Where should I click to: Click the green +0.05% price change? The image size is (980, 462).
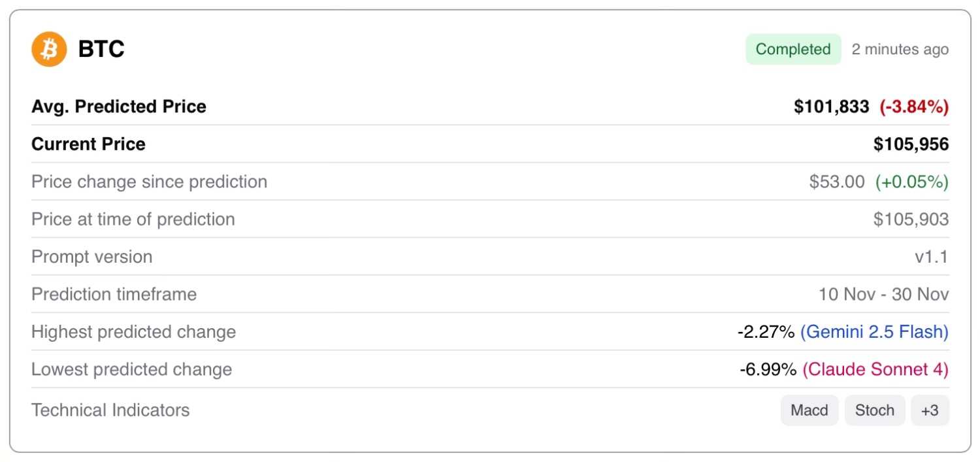tap(912, 182)
